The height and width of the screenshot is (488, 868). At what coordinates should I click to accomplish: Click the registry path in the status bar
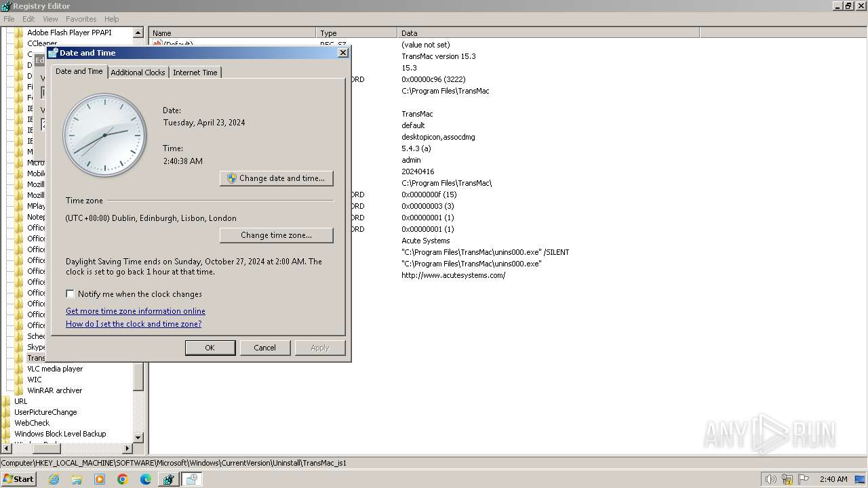click(x=174, y=463)
